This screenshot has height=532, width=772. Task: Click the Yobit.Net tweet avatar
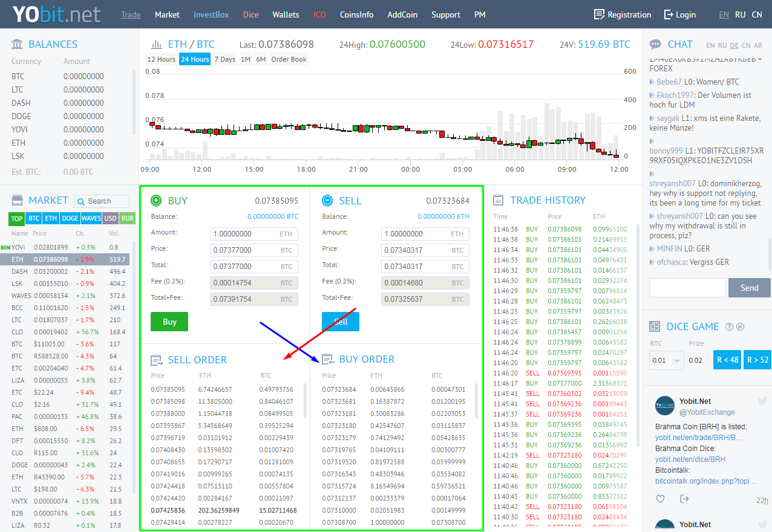pos(665,406)
